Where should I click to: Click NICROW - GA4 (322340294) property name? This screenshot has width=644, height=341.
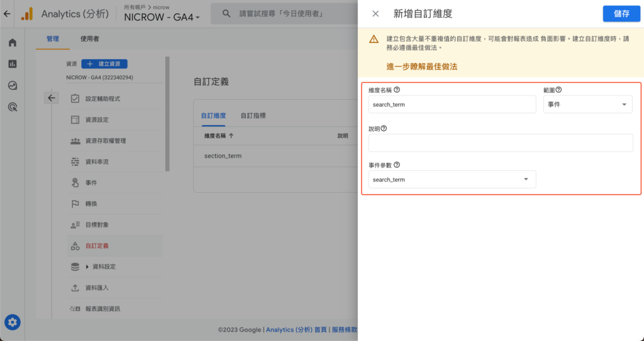100,77
